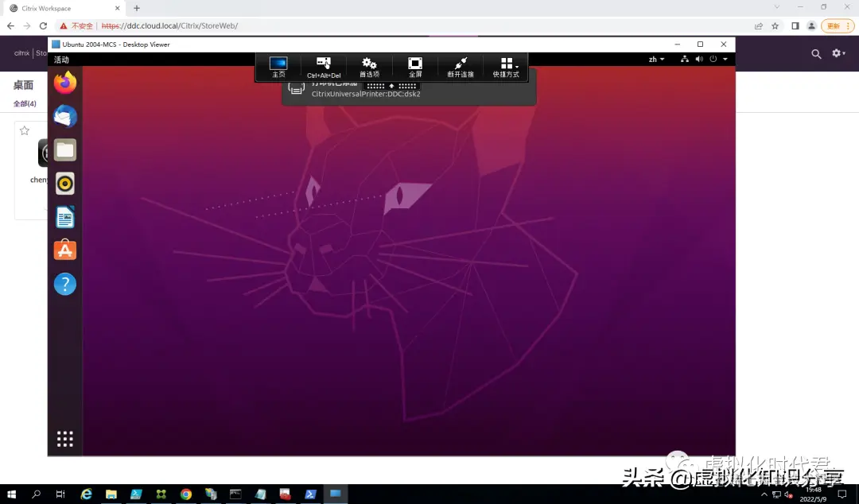Show hidden system tray icons
859x504 pixels.
tap(764, 494)
